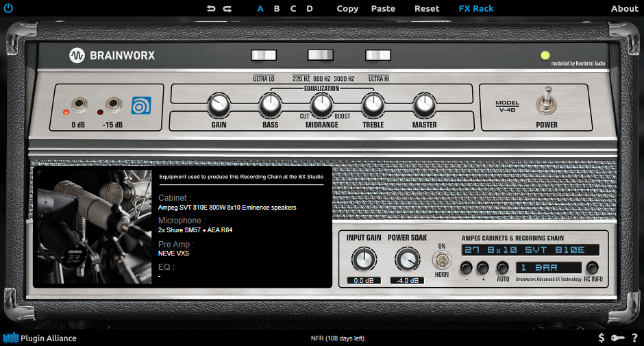Screen dimensions: 644x346
Task: Click the key license icon
Action: point(617,338)
